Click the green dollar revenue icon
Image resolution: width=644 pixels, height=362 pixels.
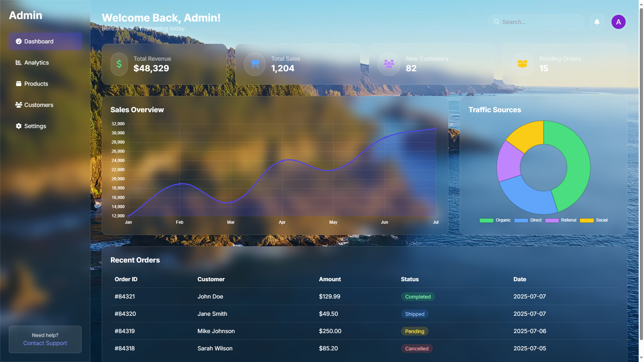coord(119,64)
